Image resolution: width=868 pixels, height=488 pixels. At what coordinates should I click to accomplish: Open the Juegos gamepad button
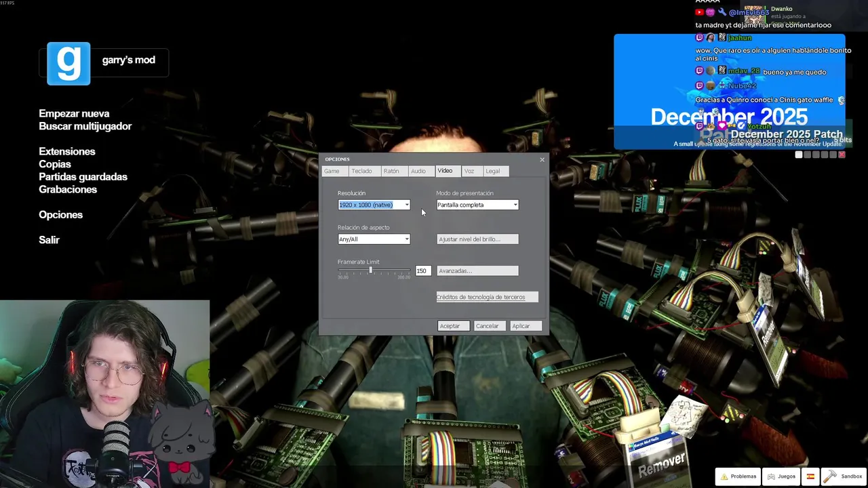pos(781,476)
